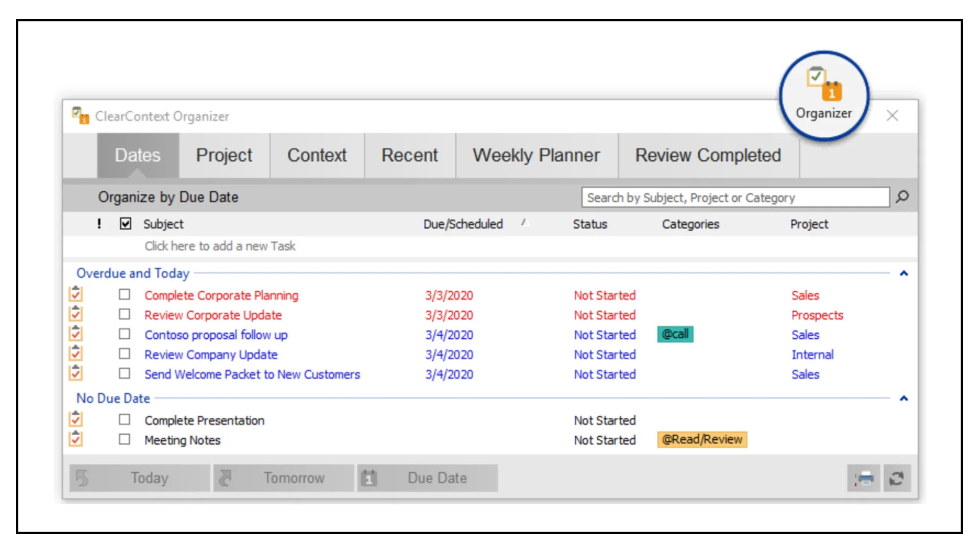Sort by Subject column header
980x551 pixels.
tap(163, 224)
